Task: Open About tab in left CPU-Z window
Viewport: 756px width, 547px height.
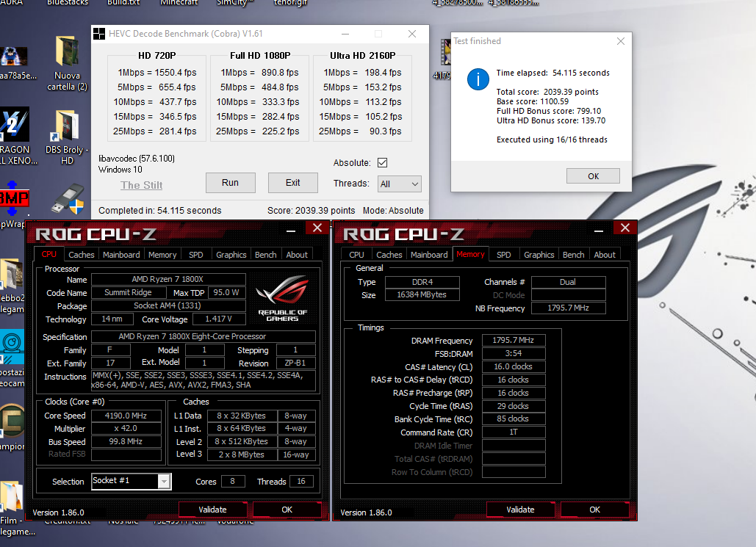Action: click(x=297, y=255)
